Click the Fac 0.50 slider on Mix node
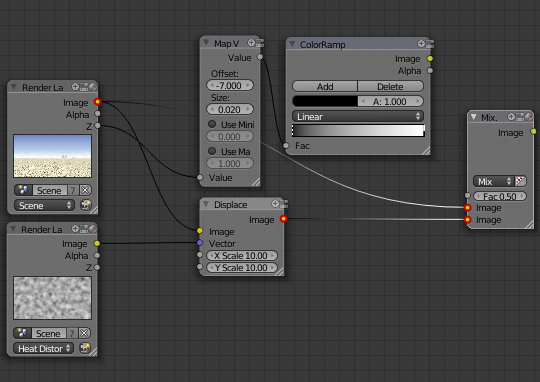This screenshot has height=382, width=540. coord(500,196)
